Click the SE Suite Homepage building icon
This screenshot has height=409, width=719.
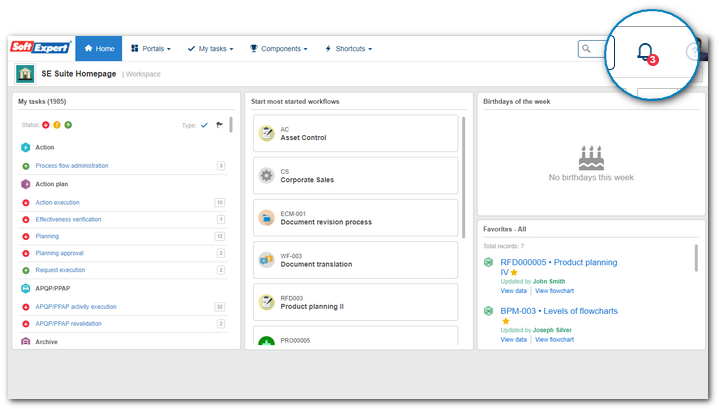click(25, 74)
